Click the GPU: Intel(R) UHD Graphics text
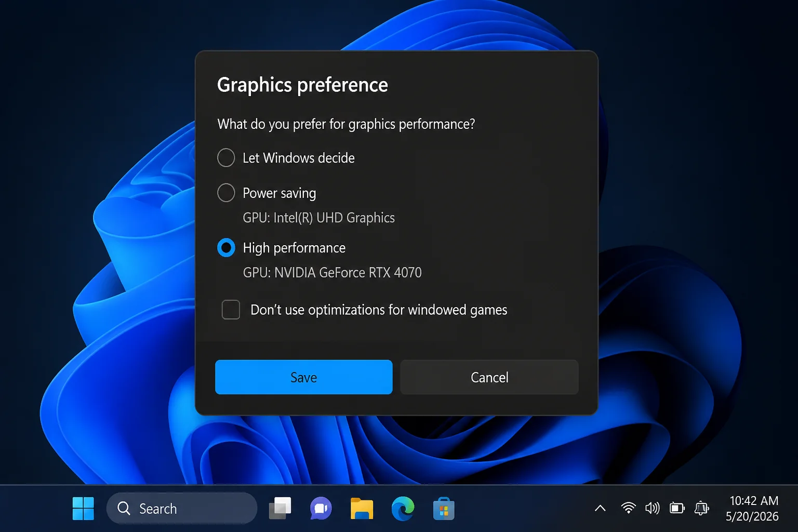The height and width of the screenshot is (532, 798). click(319, 218)
